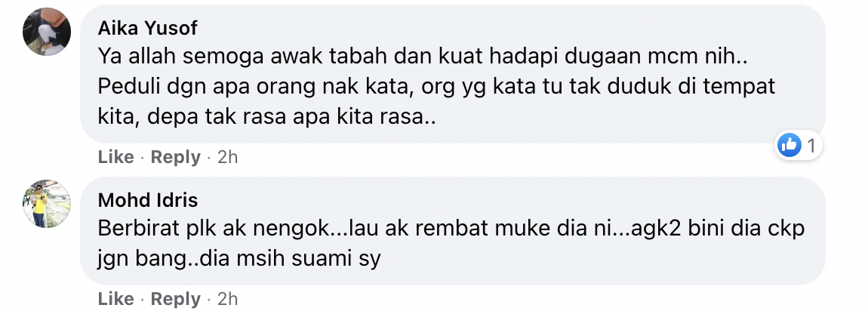Like Aika Yusof's comment

115,157
